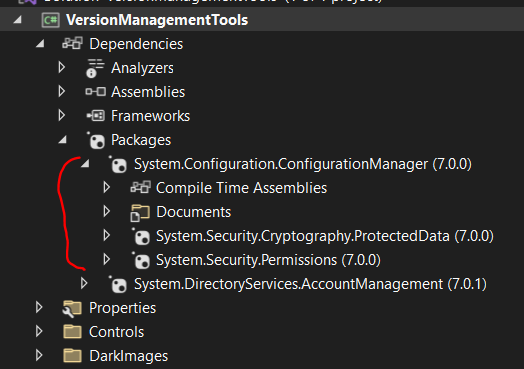Expand the Analyzers node
The height and width of the screenshot is (369, 524).
[61, 67]
